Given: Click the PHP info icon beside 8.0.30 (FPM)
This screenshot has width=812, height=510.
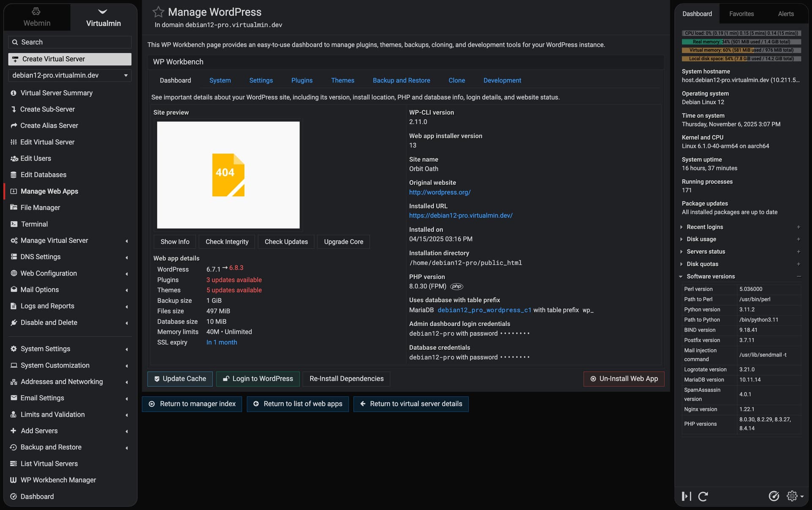Looking at the screenshot, I should (457, 286).
